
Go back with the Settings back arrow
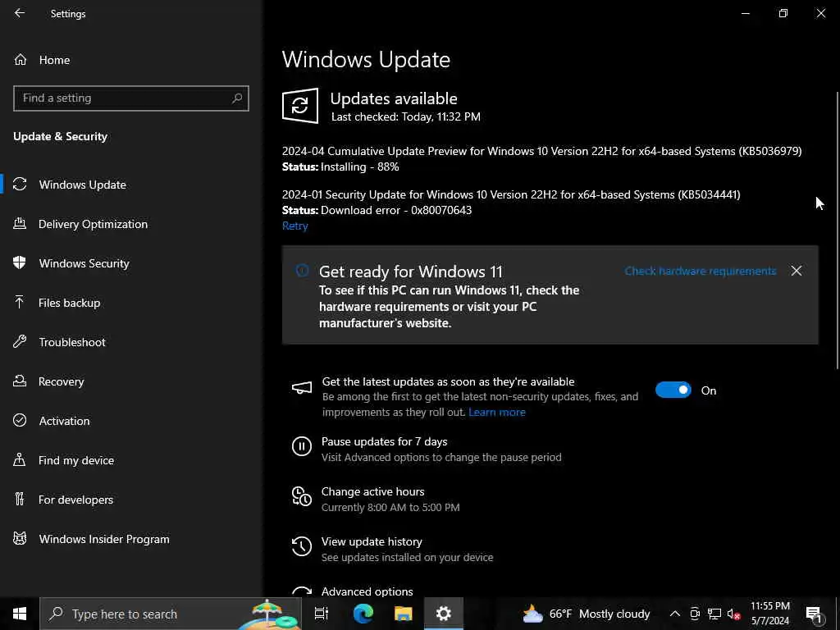(20, 13)
